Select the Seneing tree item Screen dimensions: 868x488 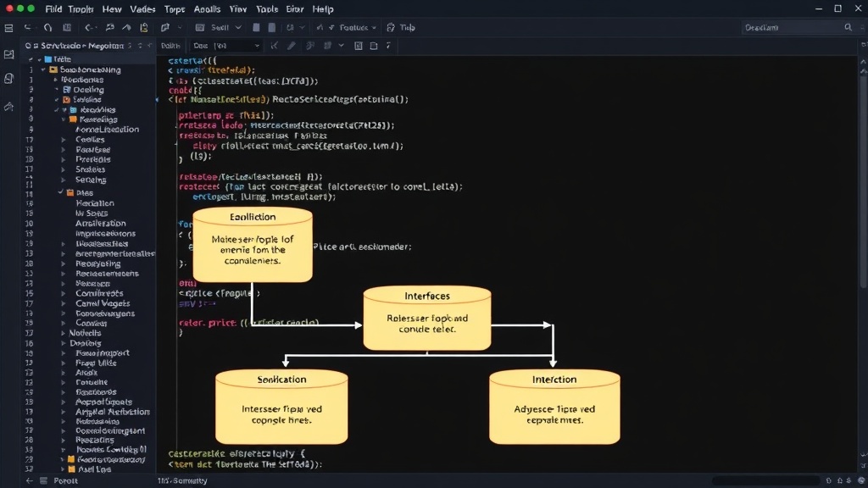[91, 180]
